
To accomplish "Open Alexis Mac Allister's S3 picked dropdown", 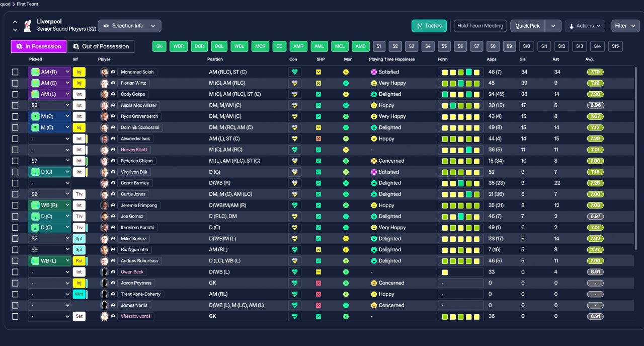I will (x=49, y=105).
